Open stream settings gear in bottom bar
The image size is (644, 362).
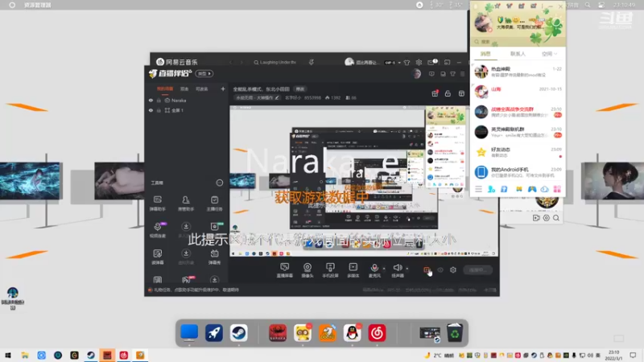pos(453,270)
